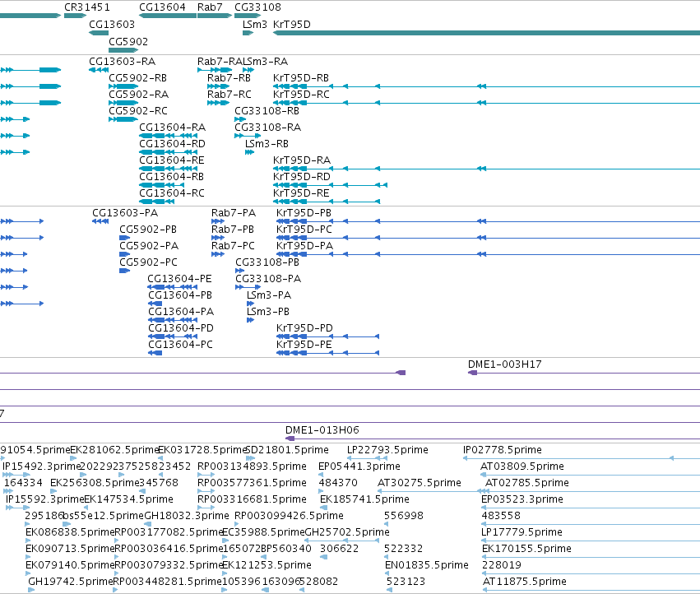Open EST EP05441.3prime
700x594 pixels.
click(359, 466)
